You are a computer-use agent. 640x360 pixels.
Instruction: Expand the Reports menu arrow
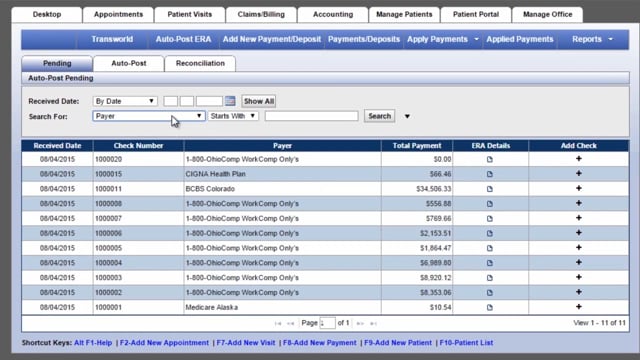click(611, 39)
